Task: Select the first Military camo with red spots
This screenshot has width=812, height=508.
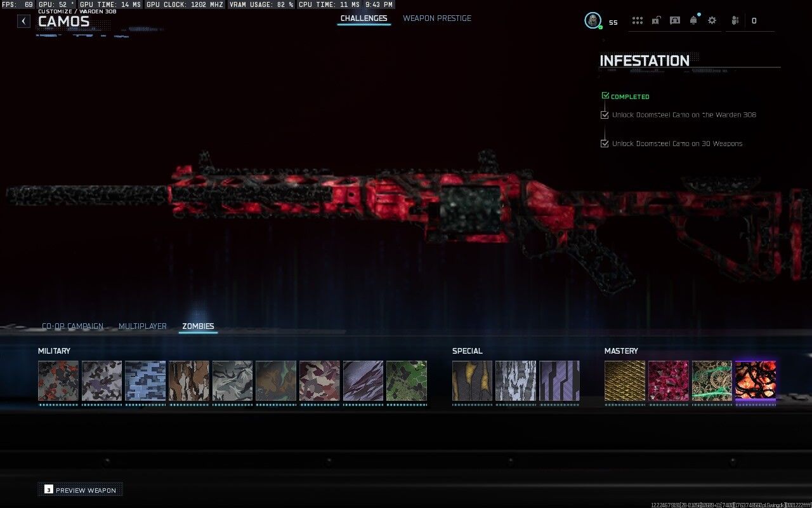Action: (x=58, y=381)
